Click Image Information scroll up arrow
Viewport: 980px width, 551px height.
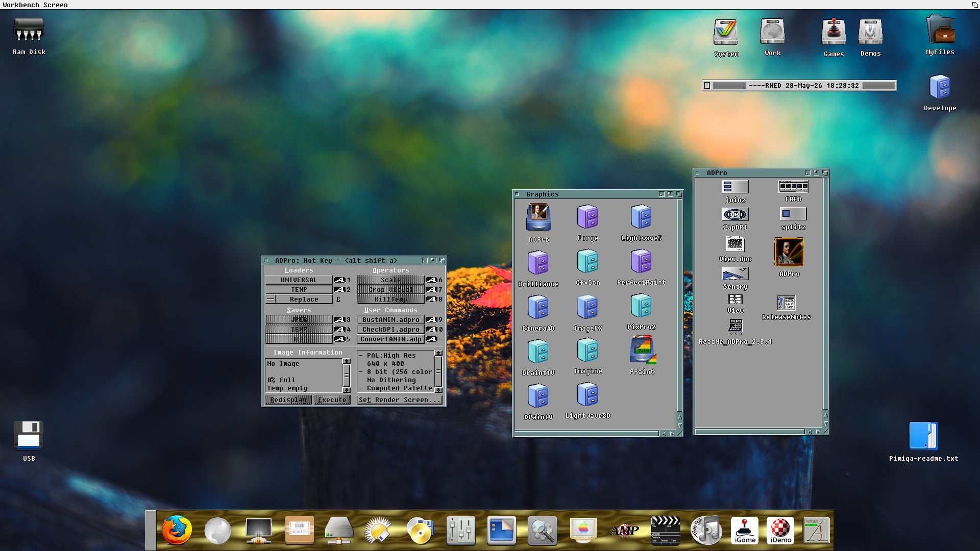347,361
